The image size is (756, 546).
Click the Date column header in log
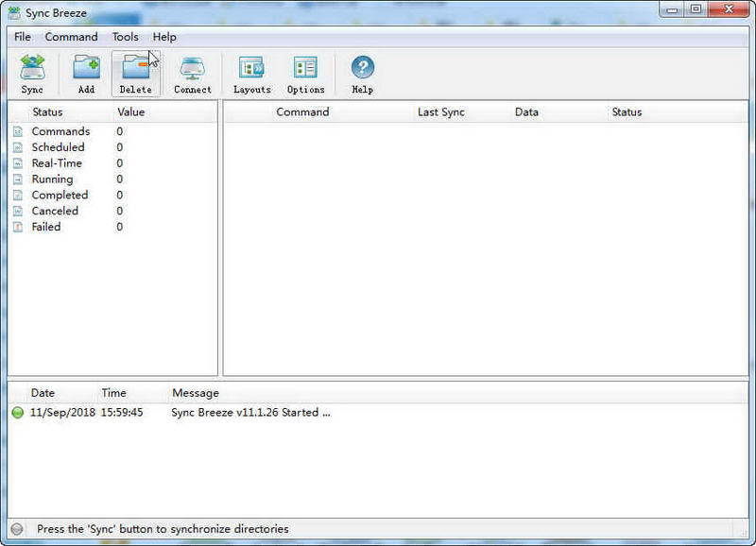(x=43, y=393)
